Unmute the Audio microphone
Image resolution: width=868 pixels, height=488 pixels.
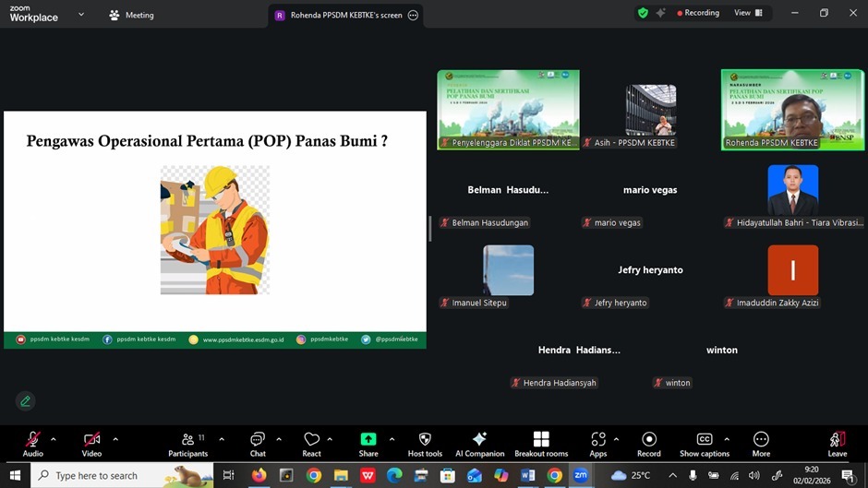tap(33, 440)
